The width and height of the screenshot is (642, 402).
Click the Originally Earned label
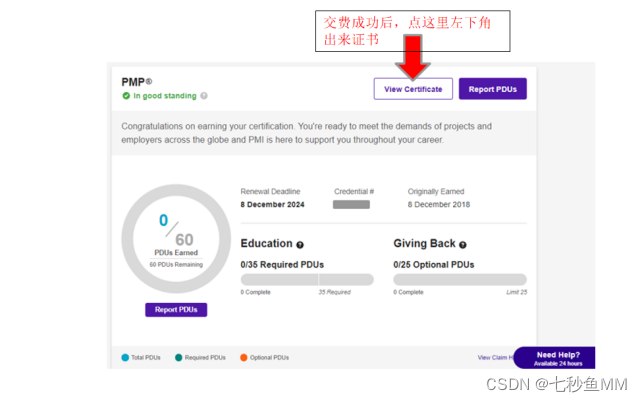436,191
